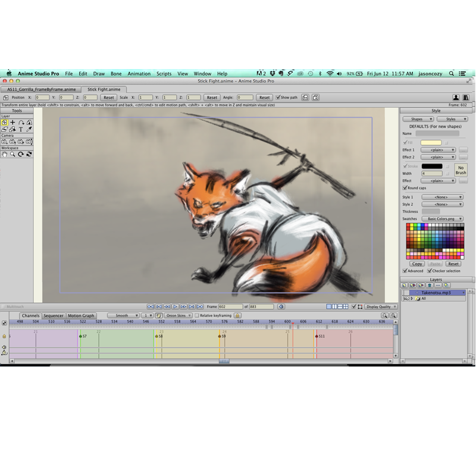Viewport: 476px width, 476px height.
Task: Switch to AS11_Gorrilla_FrameByFrame.anime tab
Action: click(41, 89)
